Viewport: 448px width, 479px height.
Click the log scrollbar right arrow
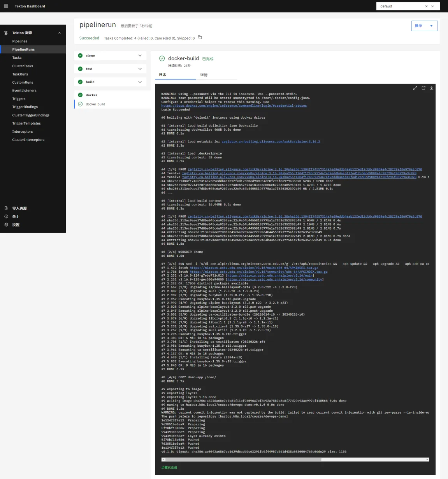tap(427, 460)
